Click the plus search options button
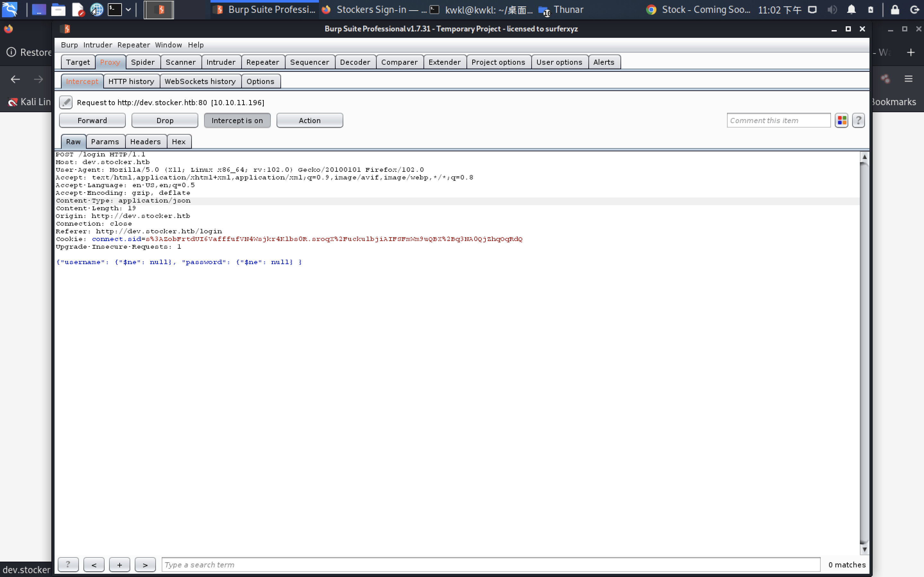Screen dimensions: 924x577 click(x=119, y=564)
